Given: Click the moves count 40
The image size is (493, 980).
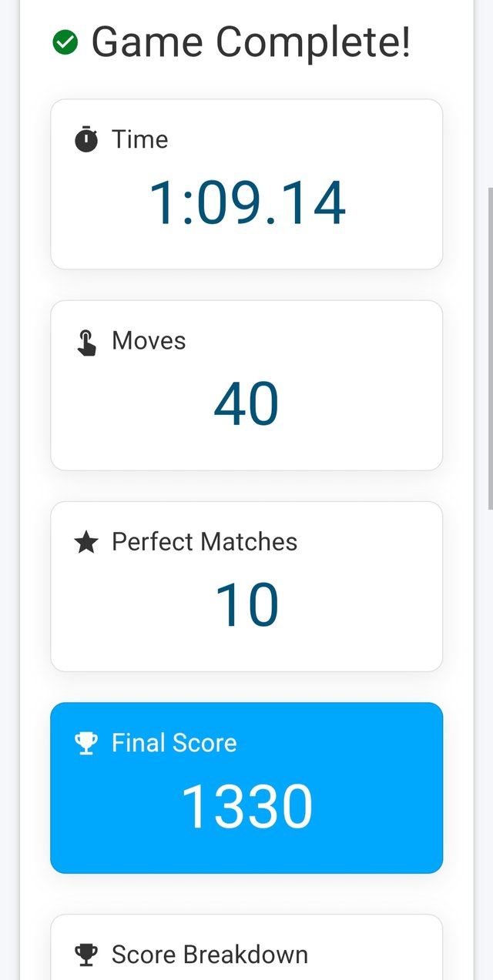Looking at the screenshot, I should [246, 405].
